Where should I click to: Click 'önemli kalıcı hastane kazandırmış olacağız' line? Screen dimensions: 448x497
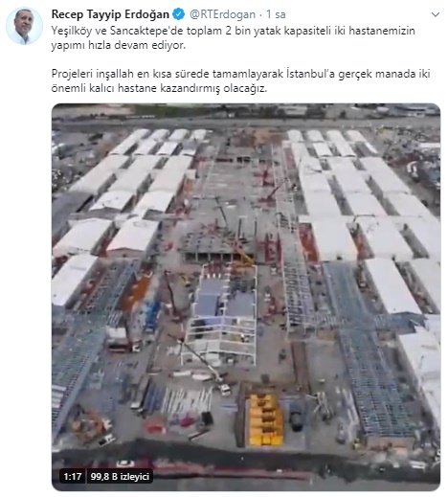pyautogui.click(x=159, y=88)
